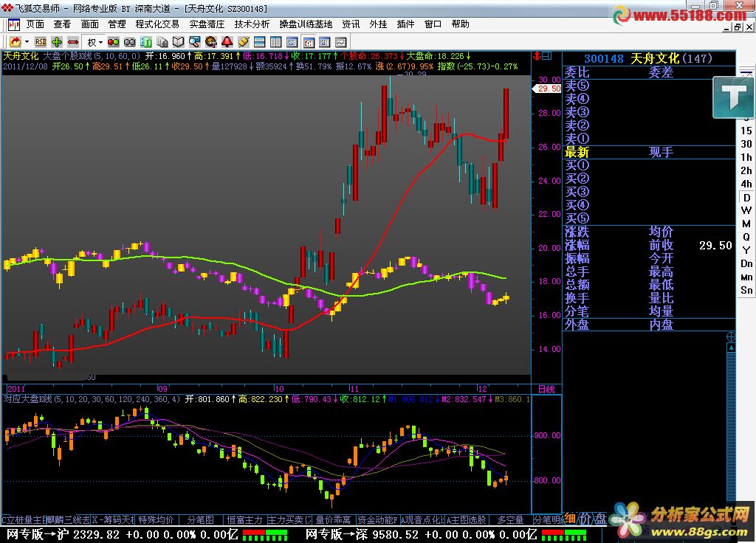This screenshot has width=756, height=543.
Task: Click the 29.50 price marker on axis
Action: click(x=547, y=89)
